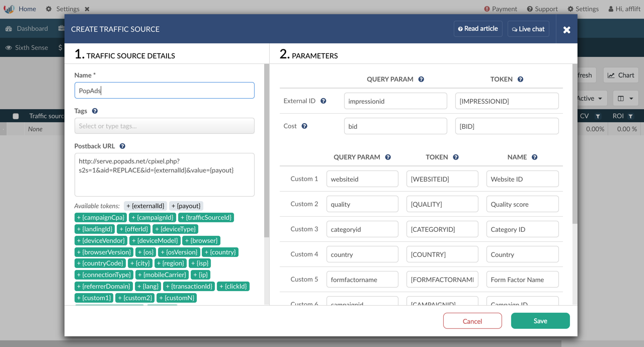Click the help icon next to NAME column
This screenshot has width=644, height=347.
(x=534, y=157)
